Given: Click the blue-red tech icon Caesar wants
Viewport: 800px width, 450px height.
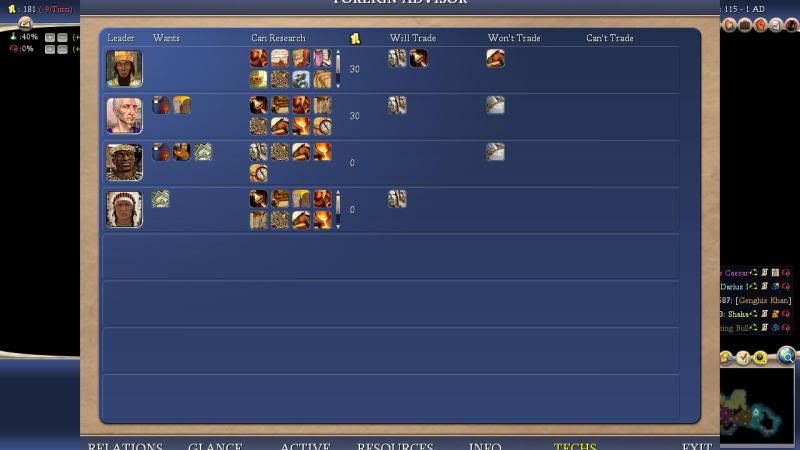Looking at the screenshot, I should coord(161,105).
